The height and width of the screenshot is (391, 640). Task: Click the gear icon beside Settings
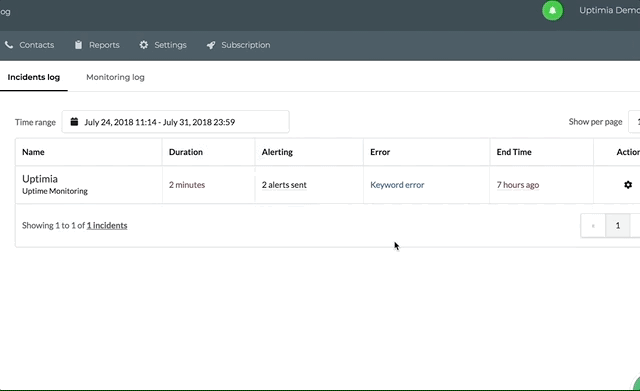(144, 45)
